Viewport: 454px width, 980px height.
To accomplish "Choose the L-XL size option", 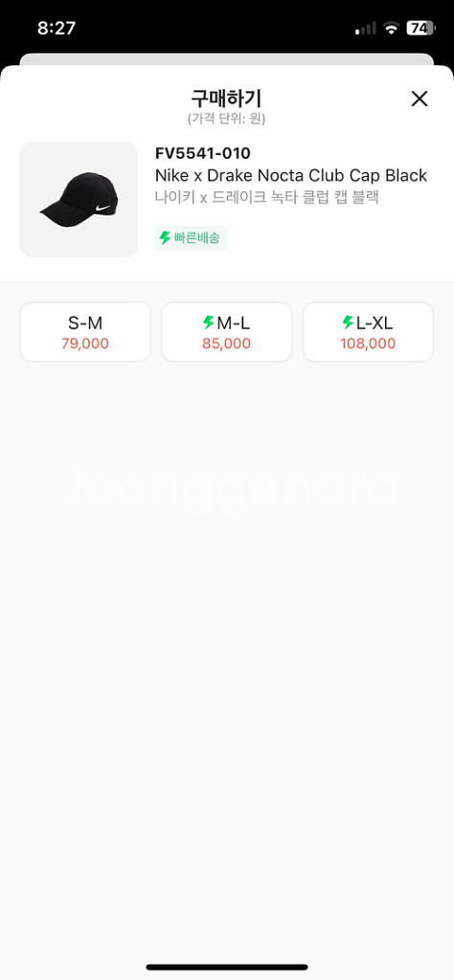I will pos(368,332).
